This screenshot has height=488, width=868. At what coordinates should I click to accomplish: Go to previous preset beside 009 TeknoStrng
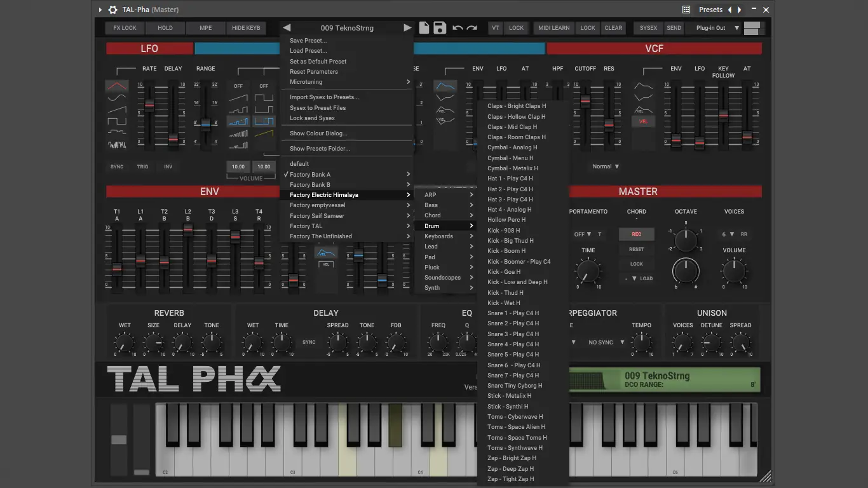[287, 28]
